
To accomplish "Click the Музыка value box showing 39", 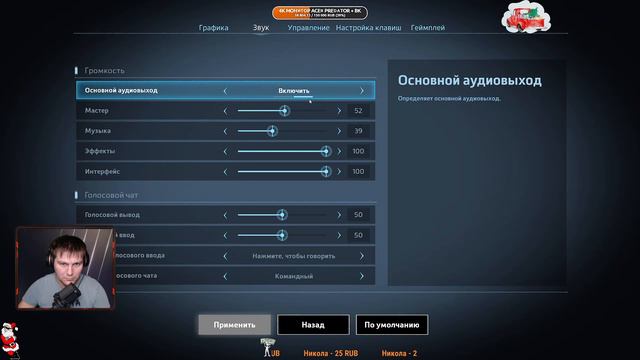I will click(x=358, y=131).
